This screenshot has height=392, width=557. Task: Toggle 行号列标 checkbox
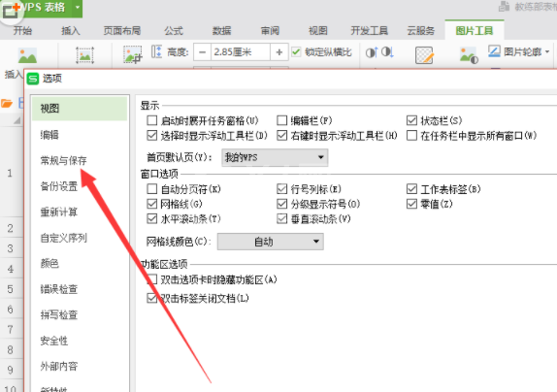(281, 189)
